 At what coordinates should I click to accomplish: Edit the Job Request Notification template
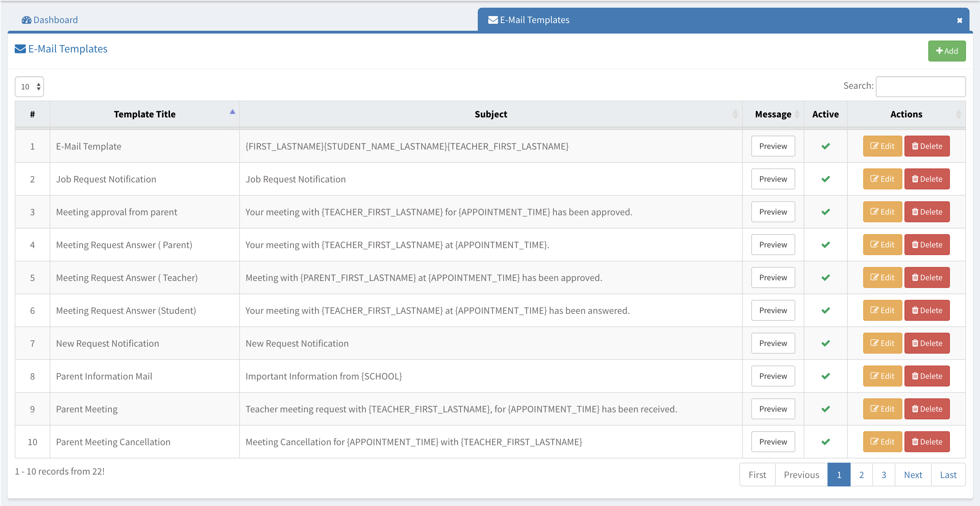[882, 179]
